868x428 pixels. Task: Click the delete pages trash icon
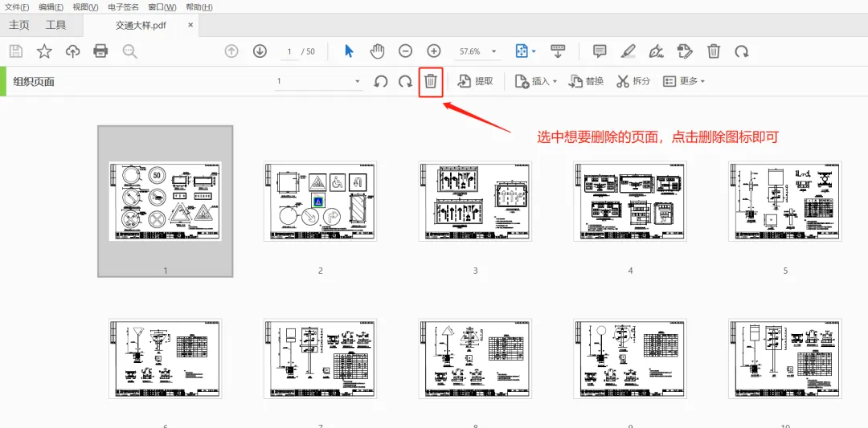tap(431, 81)
